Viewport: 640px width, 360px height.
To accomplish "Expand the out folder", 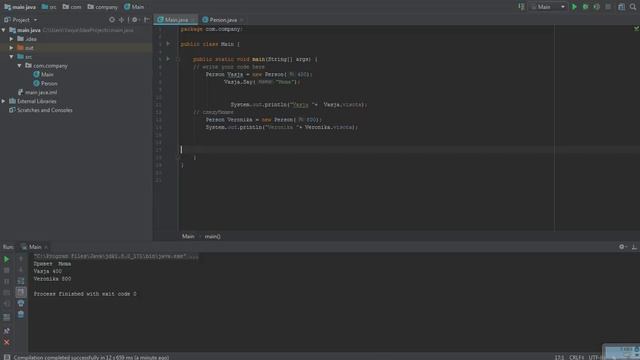I will (11, 48).
